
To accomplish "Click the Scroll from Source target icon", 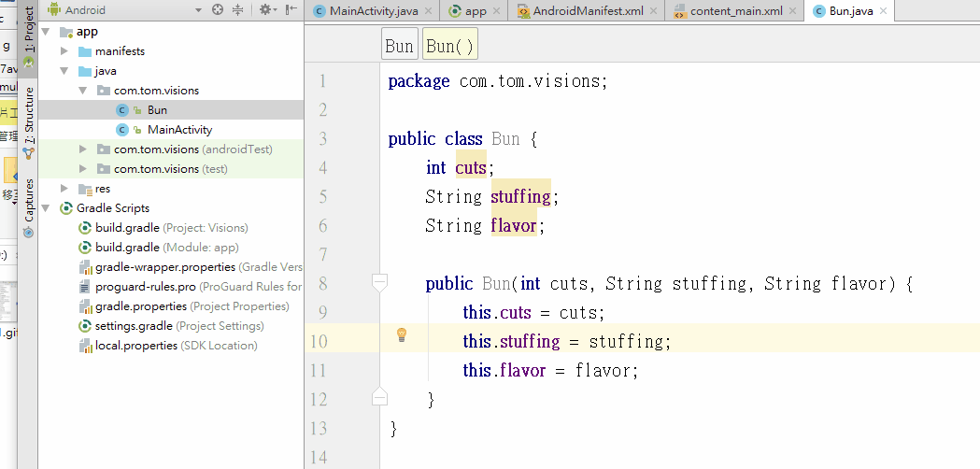I will (x=218, y=10).
